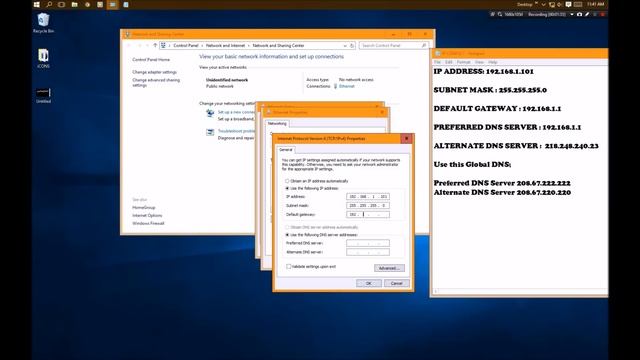Click the zoom magnifier on the recorder bar
Screen dimensions: 640x360
coord(500,14)
